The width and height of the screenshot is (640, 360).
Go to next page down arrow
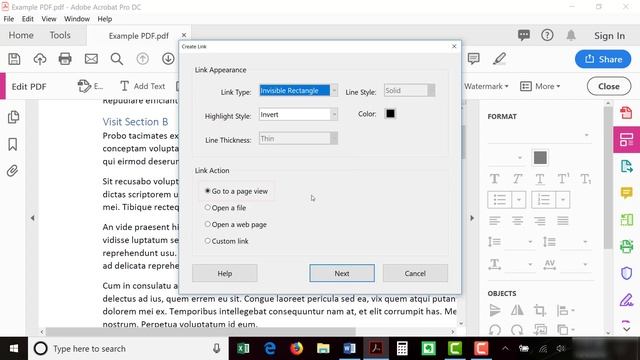click(x=168, y=59)
